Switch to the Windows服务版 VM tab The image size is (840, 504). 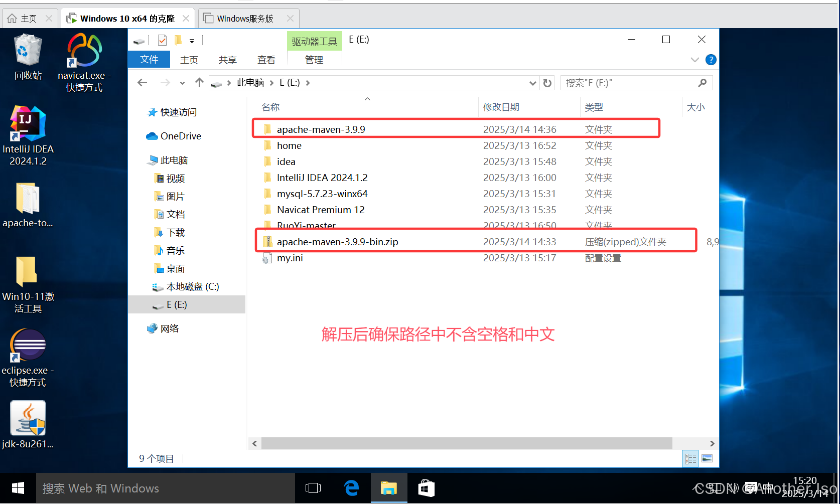[245, 19]
